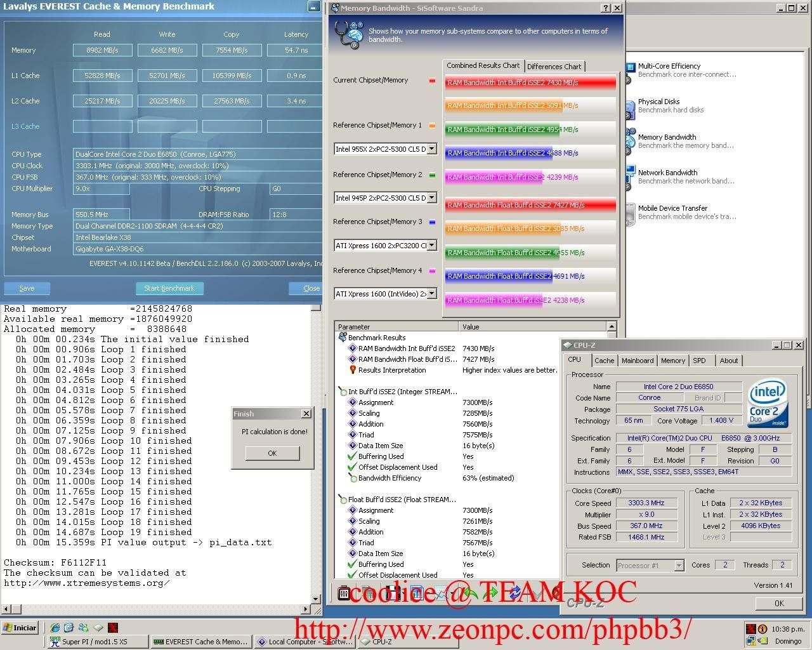Click the magenta Reference Chipset/Memory 4 color marker
812x650 pixels.
pyautogui.click(x=432, y=271)
